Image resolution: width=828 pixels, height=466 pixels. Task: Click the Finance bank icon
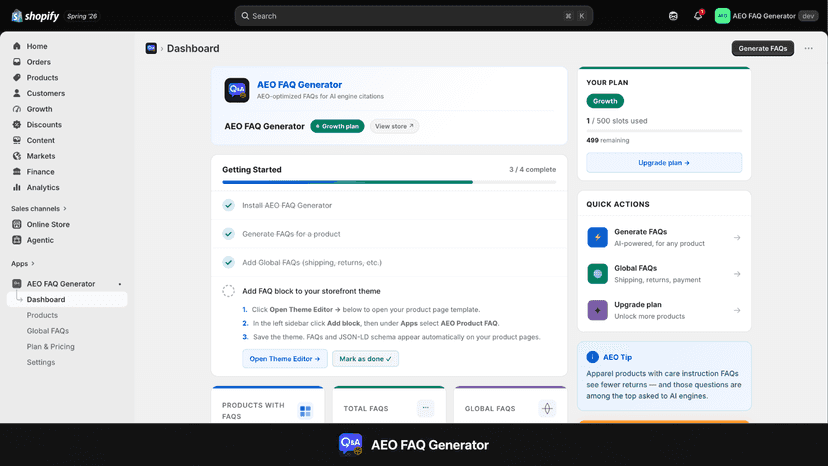(17, 172)
